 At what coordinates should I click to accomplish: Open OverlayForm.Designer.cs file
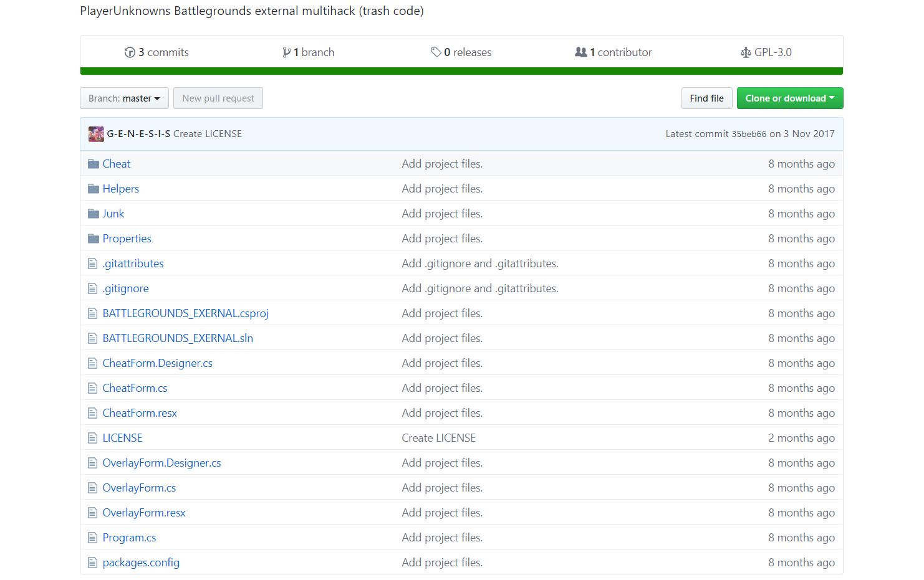point(162,463)
